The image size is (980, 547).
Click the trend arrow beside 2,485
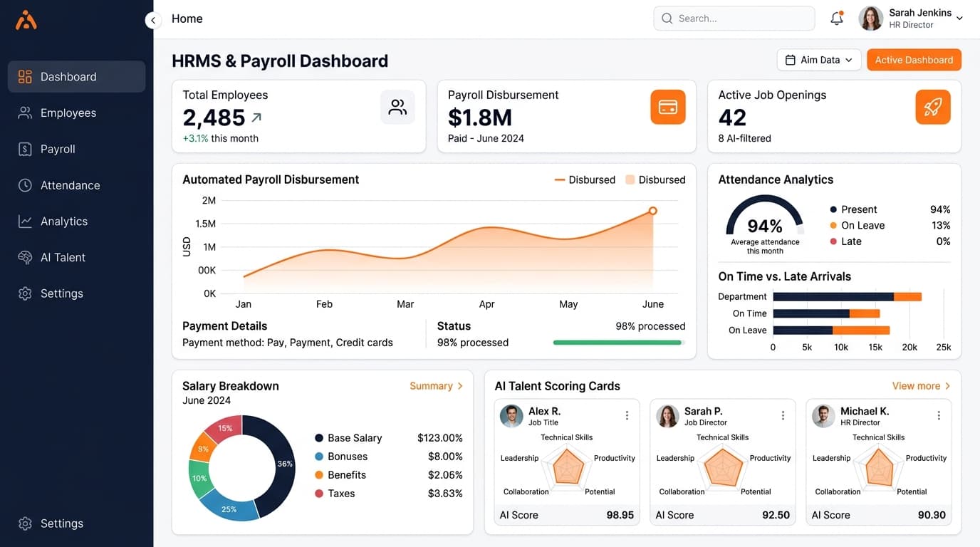point(256,118)
